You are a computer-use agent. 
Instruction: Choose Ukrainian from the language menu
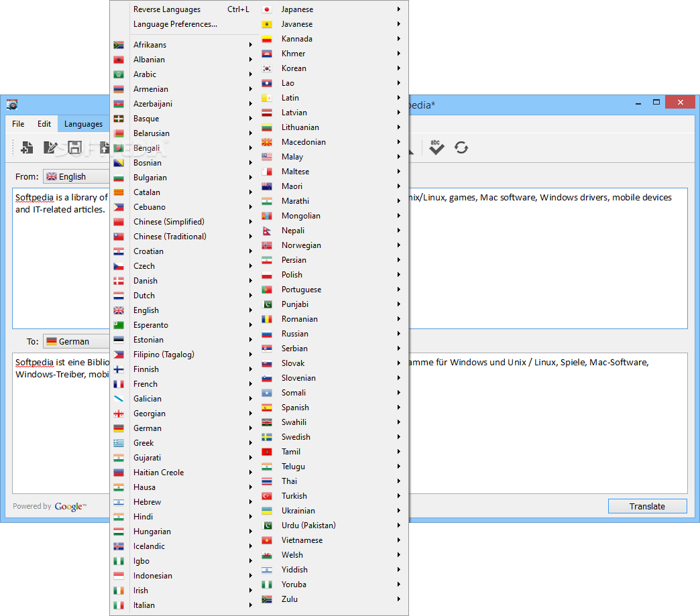coord(333,511)
